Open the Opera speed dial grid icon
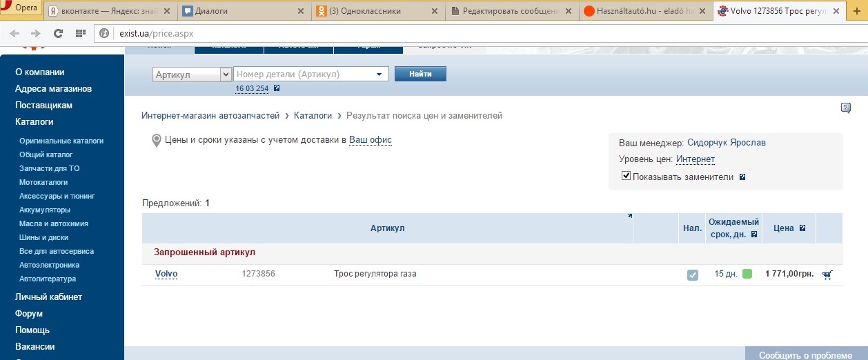Image resolution: width=868 pixels, height=360 pixels. [x=80, y=33]
